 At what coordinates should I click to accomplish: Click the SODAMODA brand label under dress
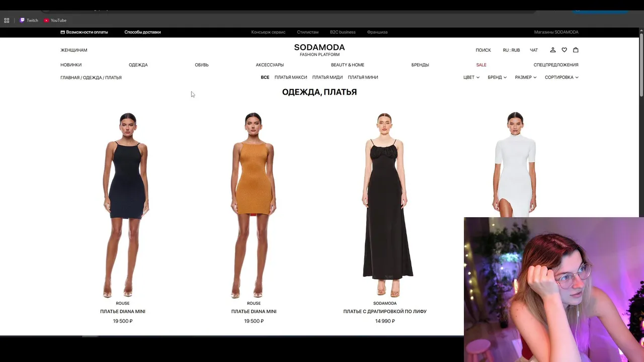click(385, 304)
